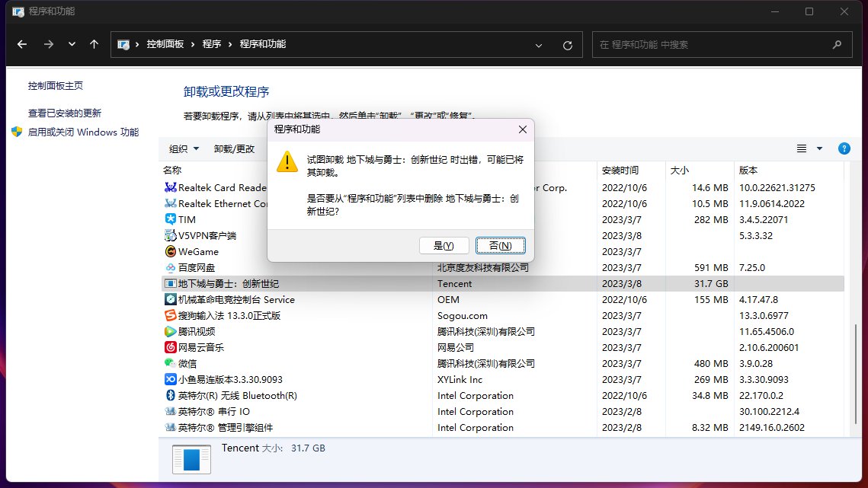Viewport: 868px width, 488px height.
Task: Click the 地下城与勇士 program icon
Action: tap(171, 283)
